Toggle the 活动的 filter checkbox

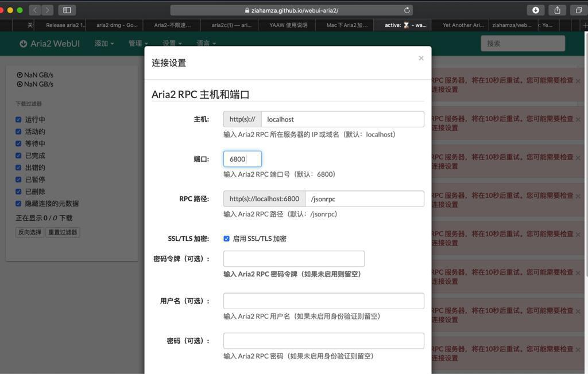pyautogui.click(x=18, y=131)
